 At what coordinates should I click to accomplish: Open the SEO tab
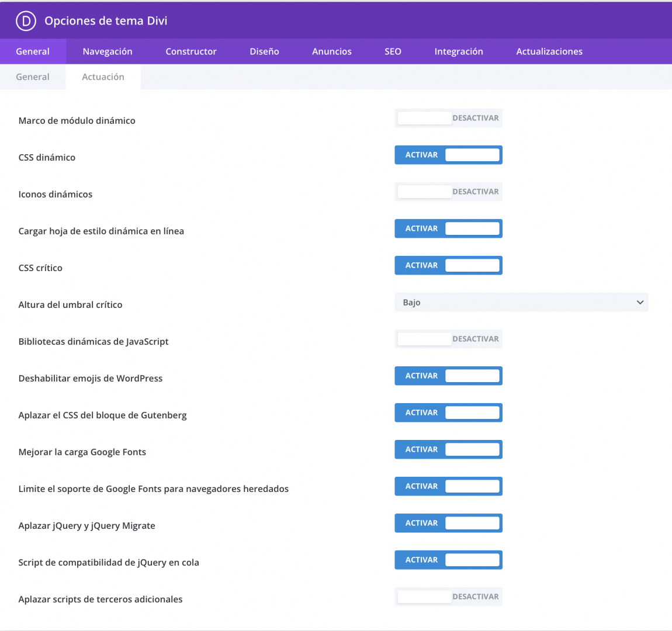(393, 51)
